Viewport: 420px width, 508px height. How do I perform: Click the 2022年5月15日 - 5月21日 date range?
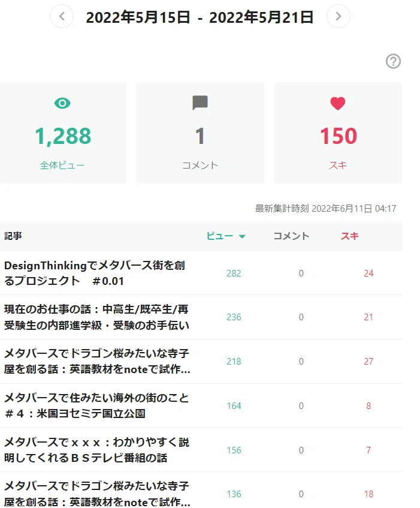point(200,17)
